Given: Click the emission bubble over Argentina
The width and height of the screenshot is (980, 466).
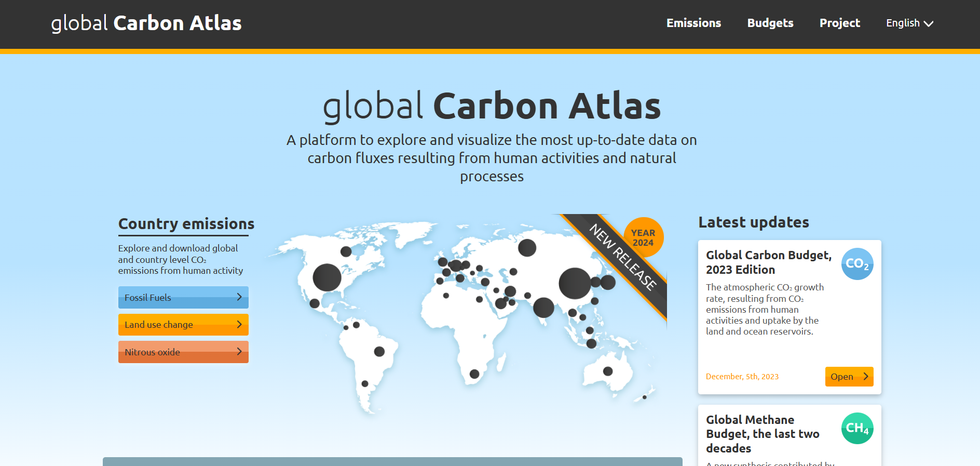Looking at the screenshot, I should (x=365, y=384).
